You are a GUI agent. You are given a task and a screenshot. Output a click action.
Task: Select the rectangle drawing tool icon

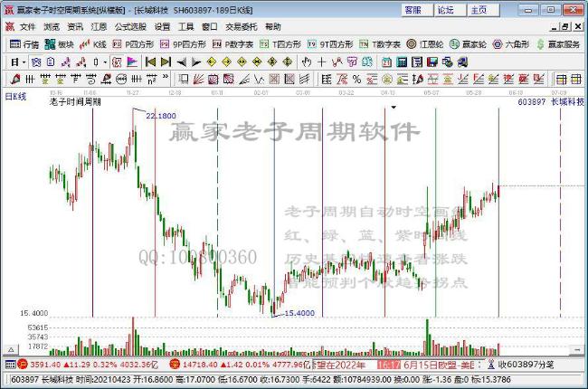[x=183, y=79]
